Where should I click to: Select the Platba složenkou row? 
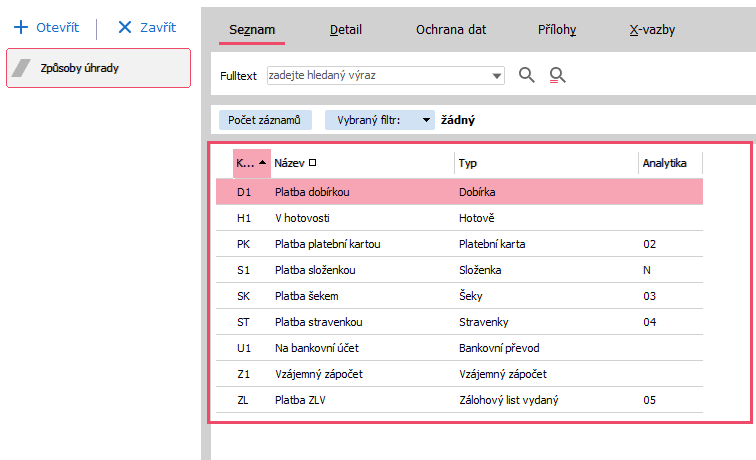click(x=459, y=270)
